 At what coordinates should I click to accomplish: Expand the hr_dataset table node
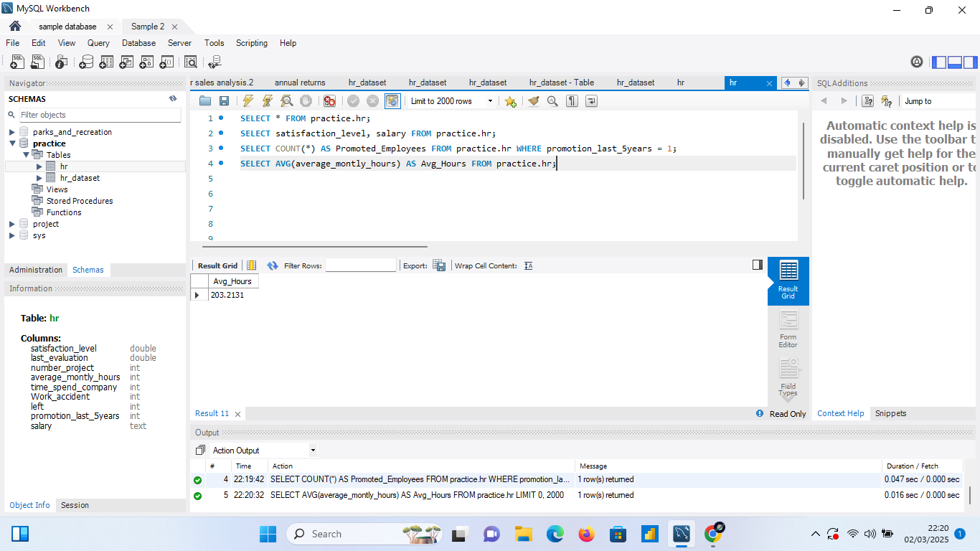click(x=39, y=178)
